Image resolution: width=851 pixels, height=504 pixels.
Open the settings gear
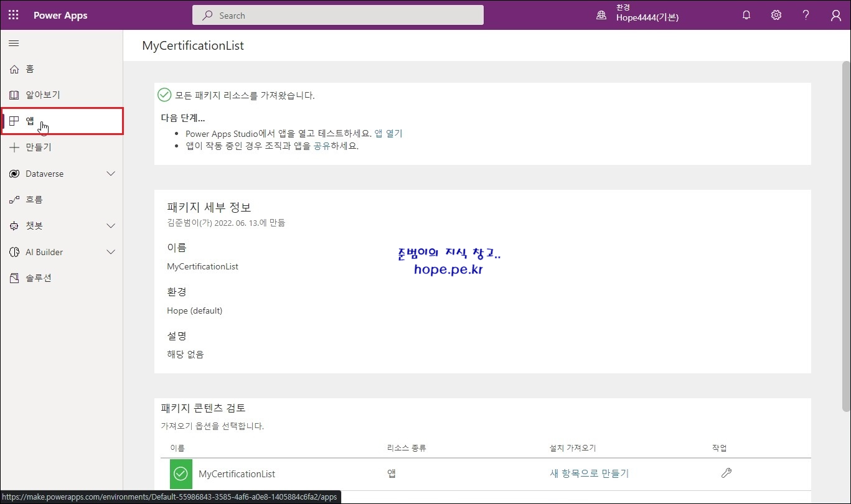(776, 16)
